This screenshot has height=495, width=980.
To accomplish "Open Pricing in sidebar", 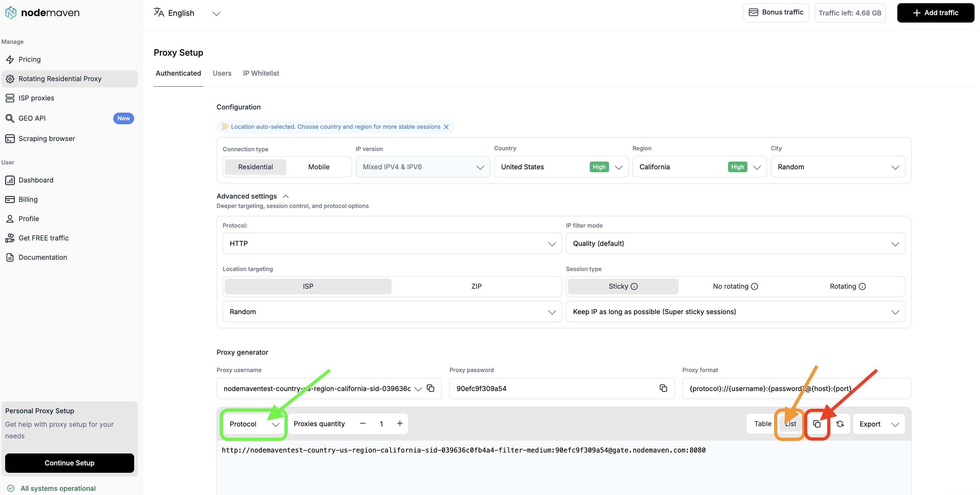I will click(69, 59).
